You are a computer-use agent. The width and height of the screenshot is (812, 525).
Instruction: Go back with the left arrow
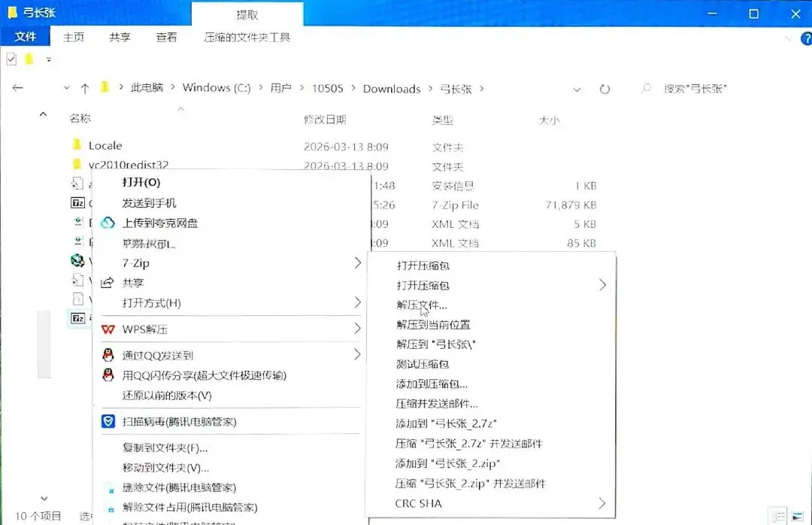click(x=17, y=88)
